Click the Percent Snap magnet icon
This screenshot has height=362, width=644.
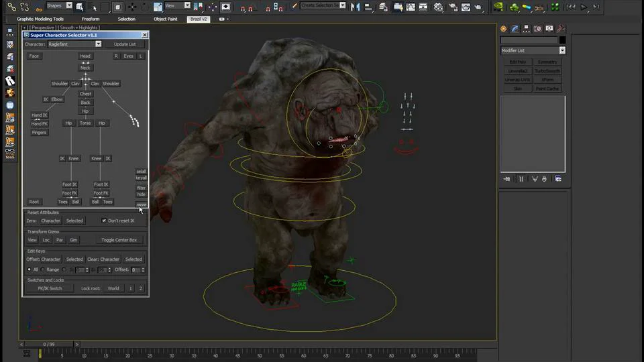click(x=268, y=7)
